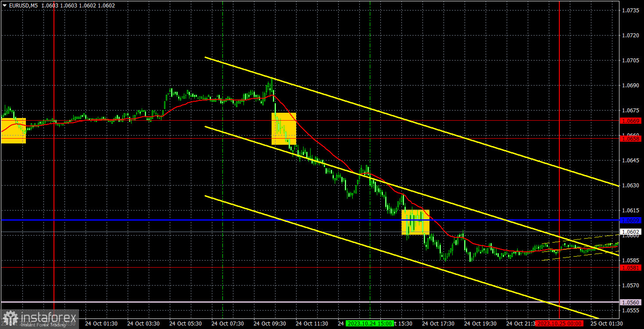
Task: Click the 24 Oct 05:30 time axis label
Action: [186, 323]
